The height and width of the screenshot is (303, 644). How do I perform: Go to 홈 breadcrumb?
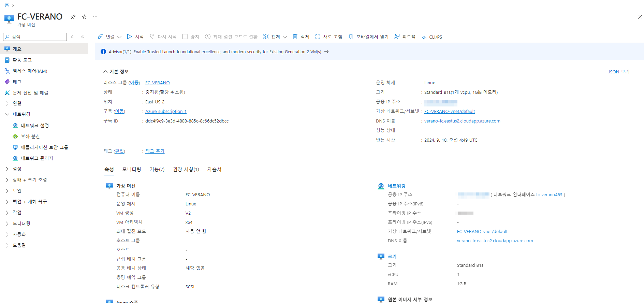coord(6,5)
